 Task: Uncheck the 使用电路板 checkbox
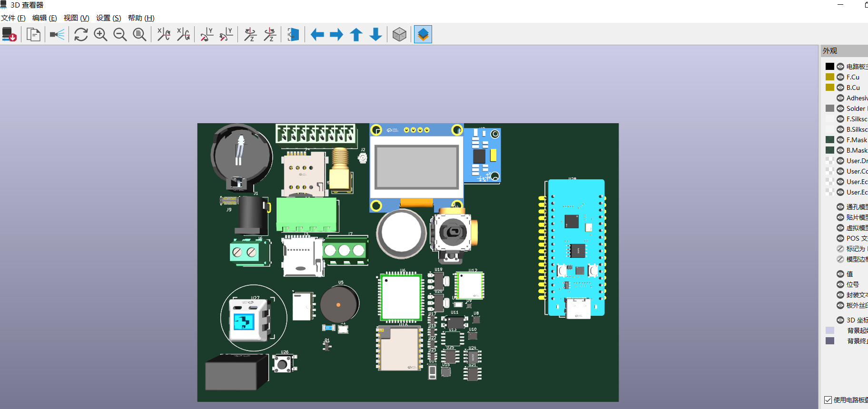click(x=828, y=400)
